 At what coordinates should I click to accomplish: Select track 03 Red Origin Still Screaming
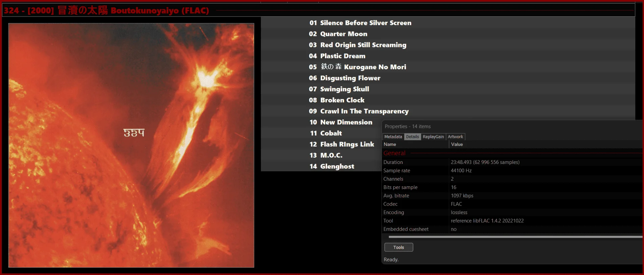448,45
